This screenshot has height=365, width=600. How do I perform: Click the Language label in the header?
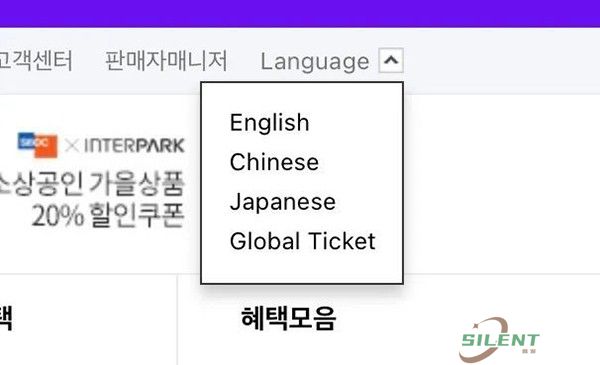click(x=315, y=61)
